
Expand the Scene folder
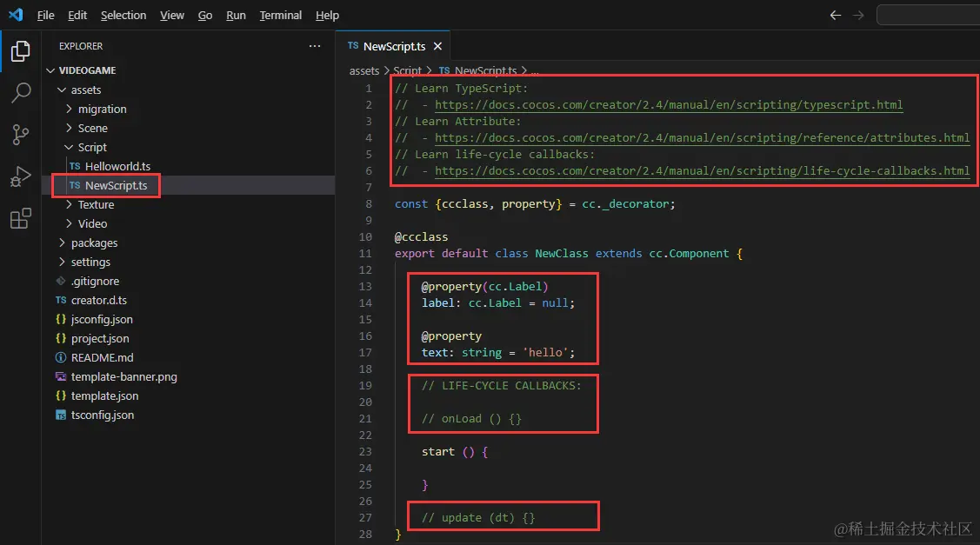(x=189, y=128)
